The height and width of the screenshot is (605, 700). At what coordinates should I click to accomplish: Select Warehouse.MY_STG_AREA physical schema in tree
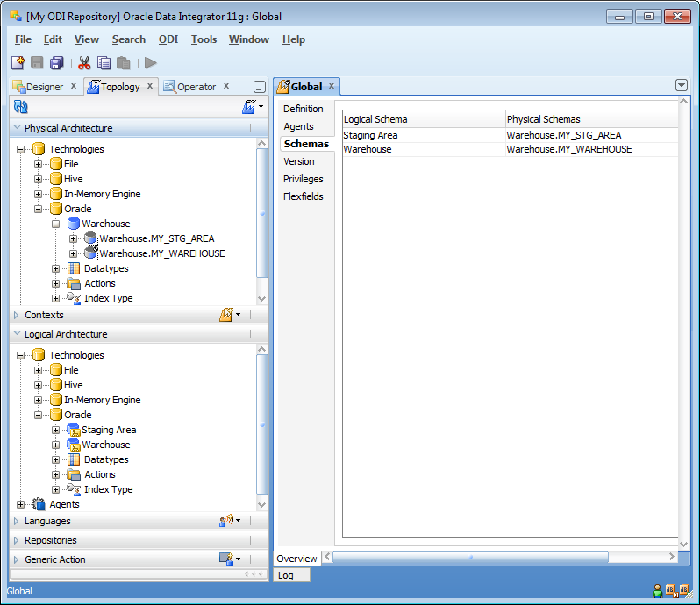[156, 238]
